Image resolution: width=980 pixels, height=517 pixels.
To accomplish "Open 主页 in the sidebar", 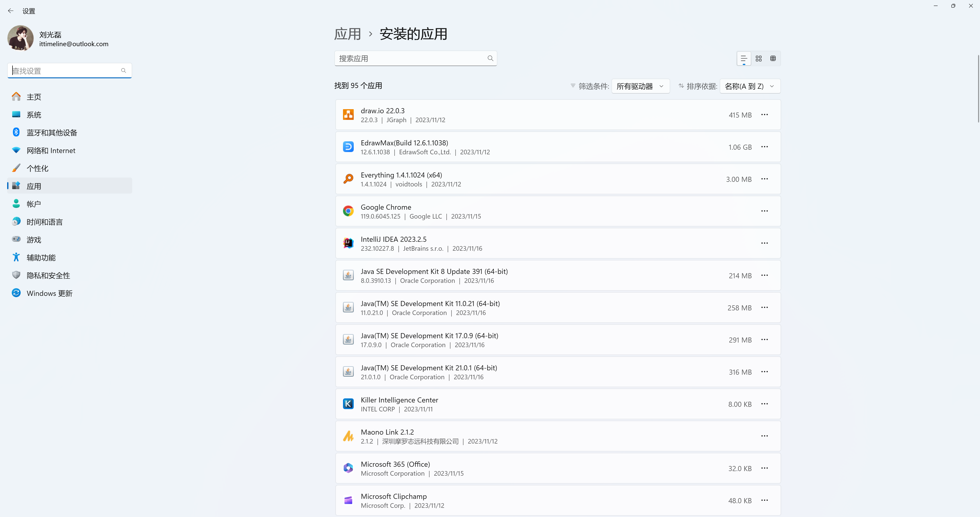I will tap(70, 97).
